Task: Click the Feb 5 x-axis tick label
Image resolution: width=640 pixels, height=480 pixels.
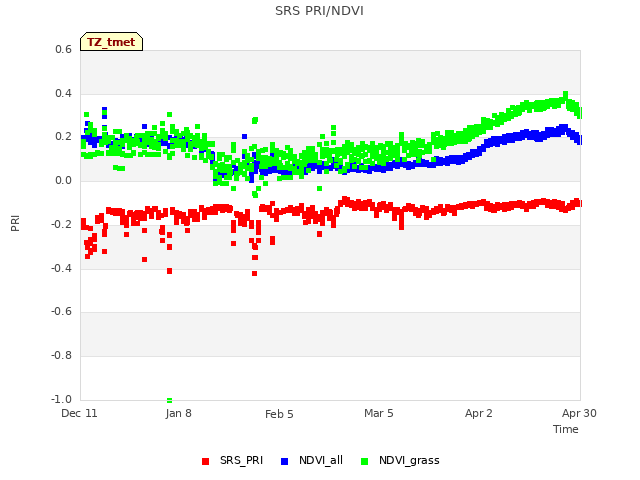Action: click(279, 414)
